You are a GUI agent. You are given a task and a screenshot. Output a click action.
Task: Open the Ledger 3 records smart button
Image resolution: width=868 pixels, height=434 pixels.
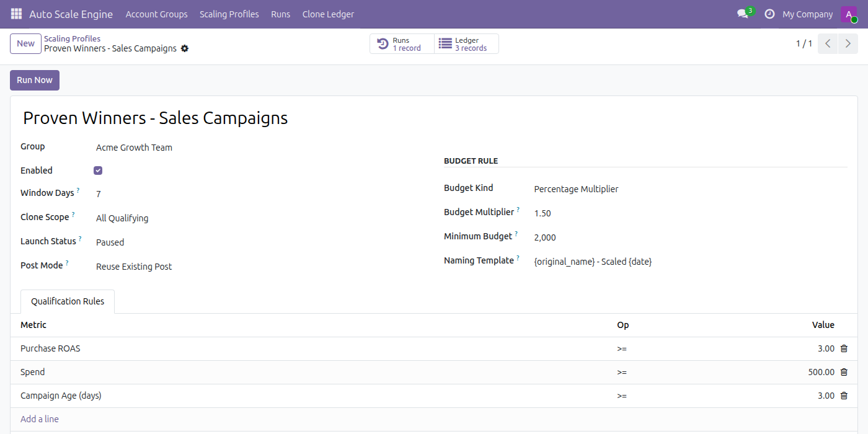466,44
